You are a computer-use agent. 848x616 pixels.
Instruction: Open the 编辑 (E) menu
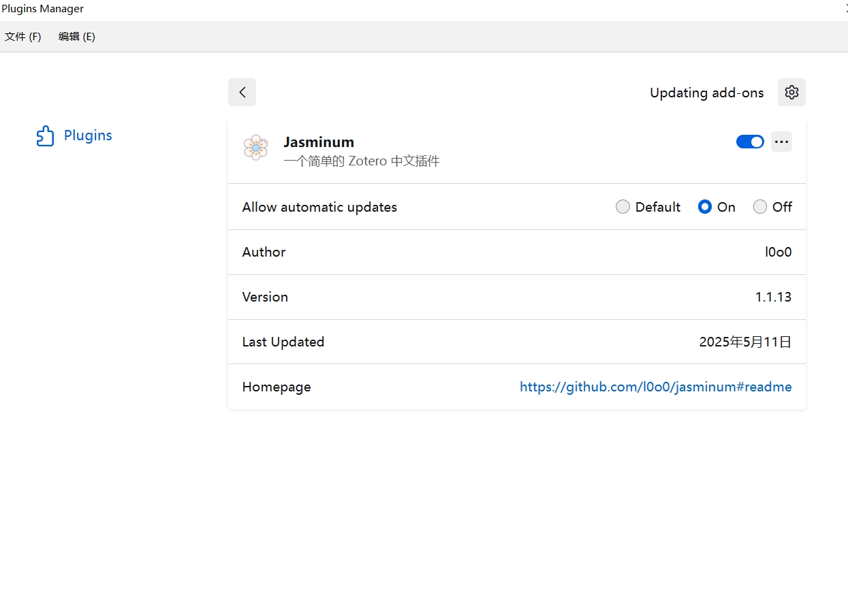pos(77,37)
